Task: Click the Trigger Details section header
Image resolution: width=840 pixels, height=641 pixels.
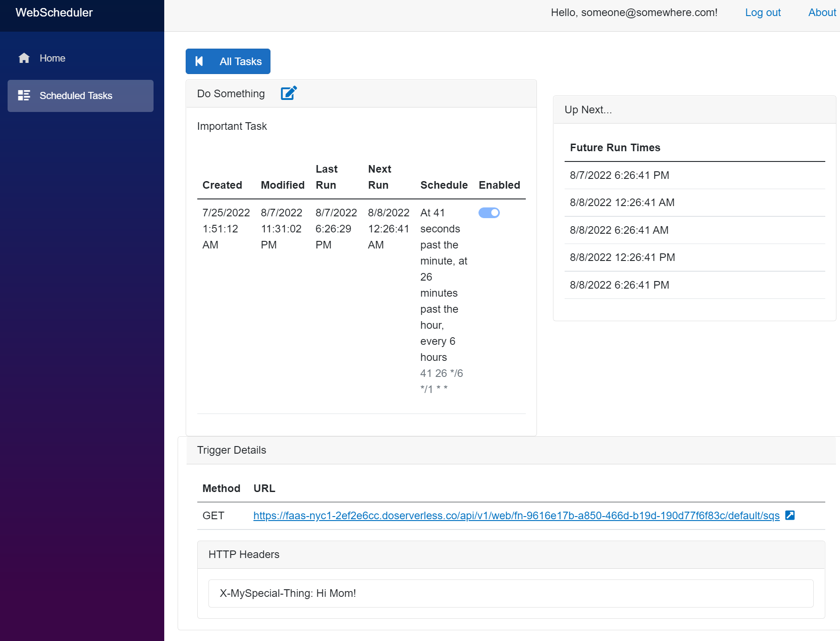Action: [x=231, y=450]
